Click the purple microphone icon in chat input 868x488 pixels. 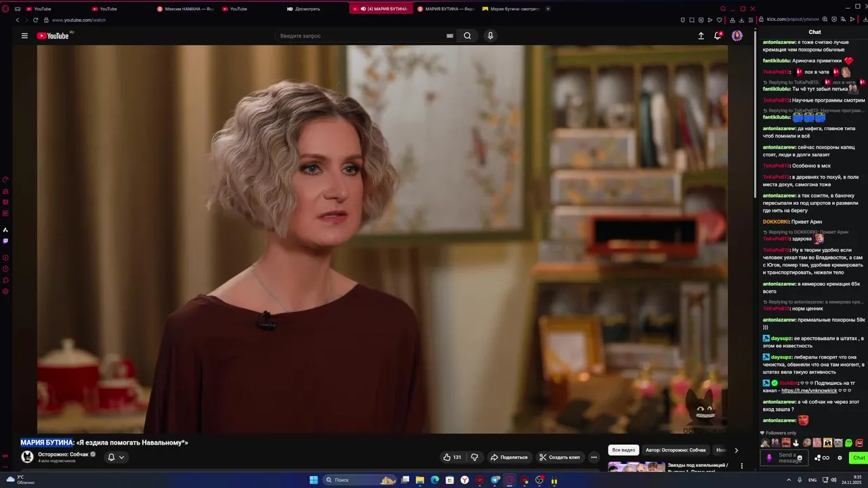point(769,458)
